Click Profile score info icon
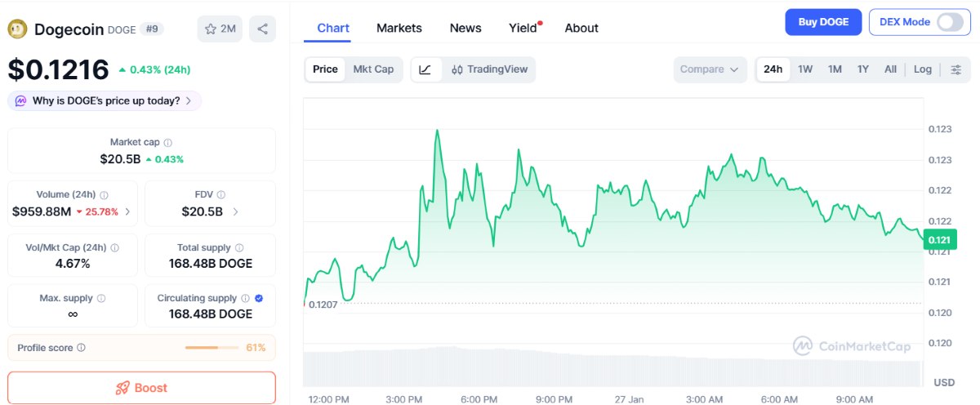980x405 pixels. pos(81,348)
